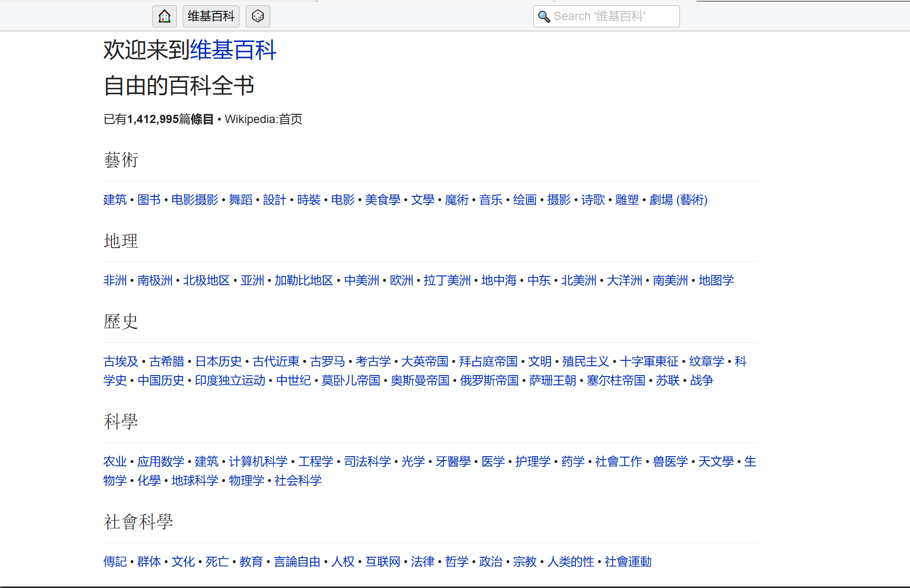910x588 pixels.
Task: Open the 物理学 link
Action: [247, 481]
